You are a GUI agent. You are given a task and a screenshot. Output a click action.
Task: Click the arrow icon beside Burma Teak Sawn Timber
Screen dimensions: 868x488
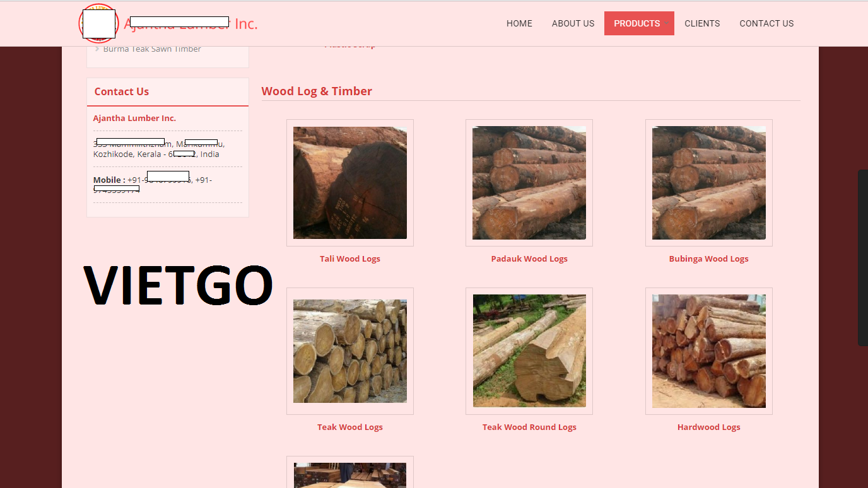coord(98,49)
